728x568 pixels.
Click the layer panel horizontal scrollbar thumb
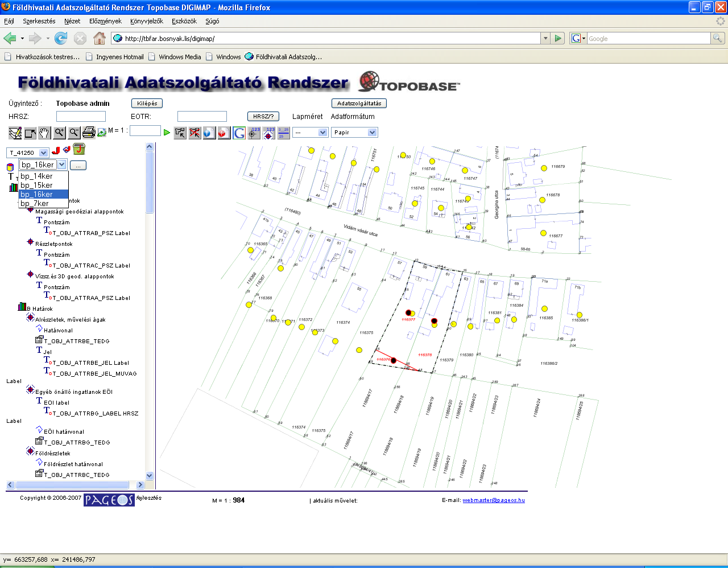[x=72, y=485]
